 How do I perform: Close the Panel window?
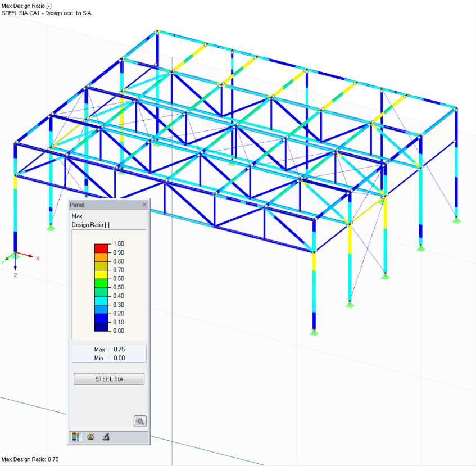(144, 204)
